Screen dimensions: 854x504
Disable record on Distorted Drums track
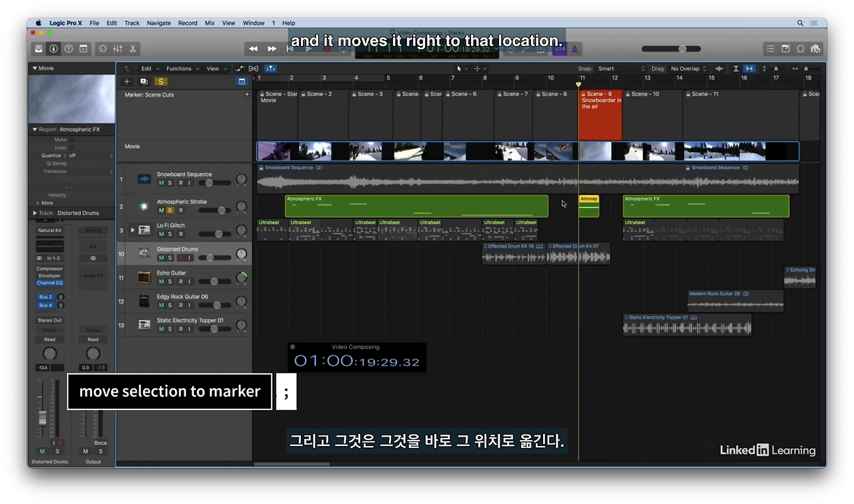(x=180, y=257)
